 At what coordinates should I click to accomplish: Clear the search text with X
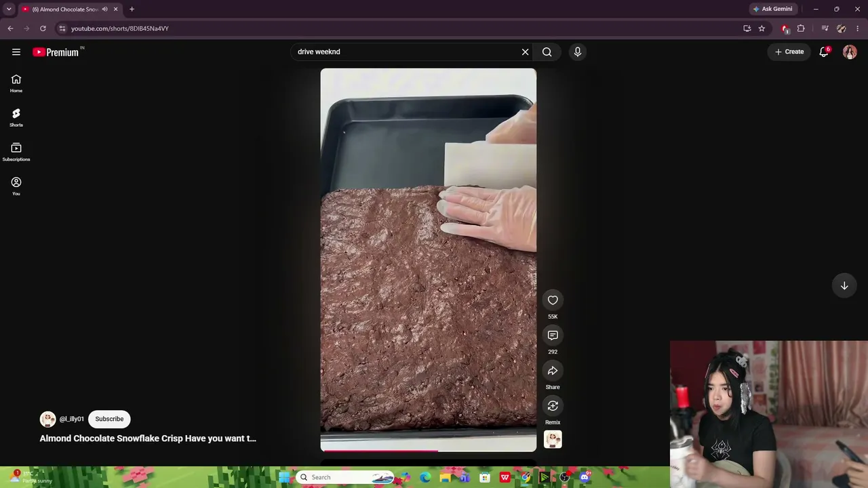click(x=525, y=52)
